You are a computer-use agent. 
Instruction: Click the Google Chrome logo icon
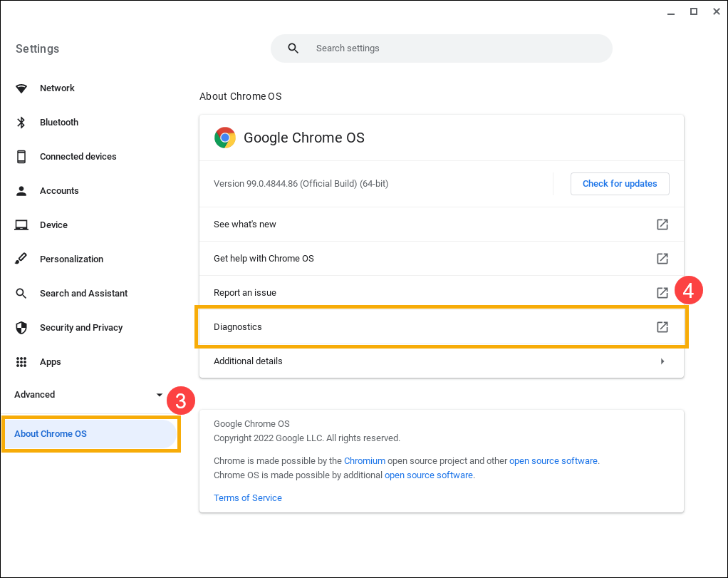[224, 138]
